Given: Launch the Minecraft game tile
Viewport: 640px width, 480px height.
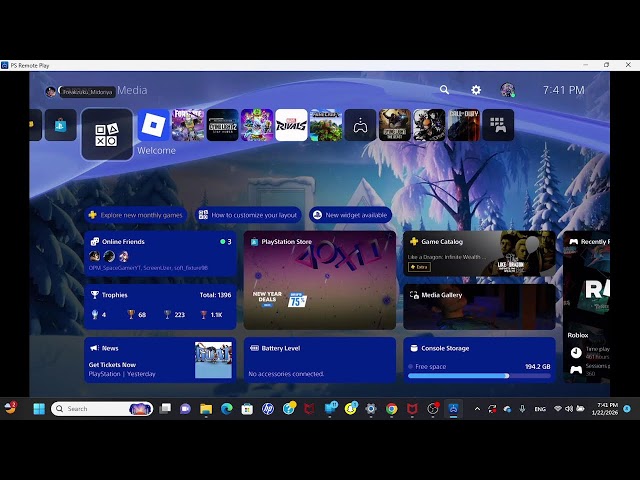Looking at the screenshot, I should pos(326,125).
